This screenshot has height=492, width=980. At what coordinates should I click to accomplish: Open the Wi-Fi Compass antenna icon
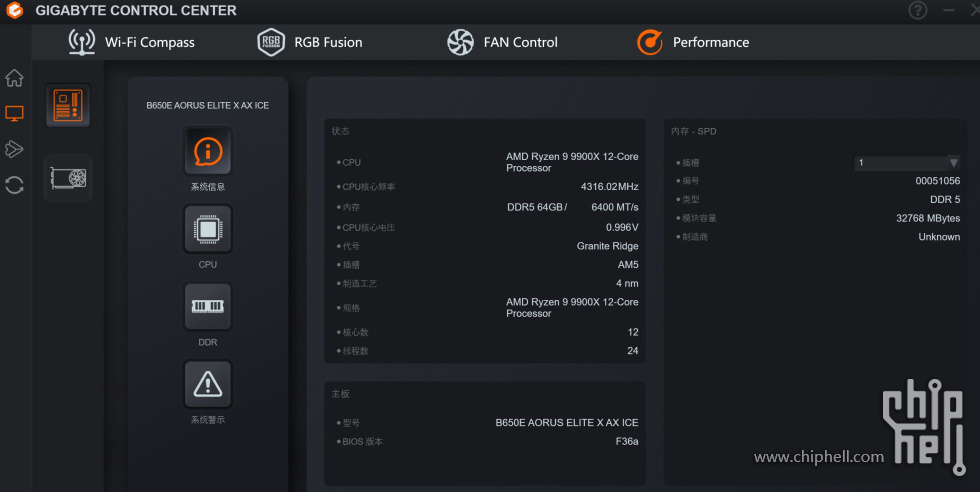pyautogui.click(x=82, y=42)
